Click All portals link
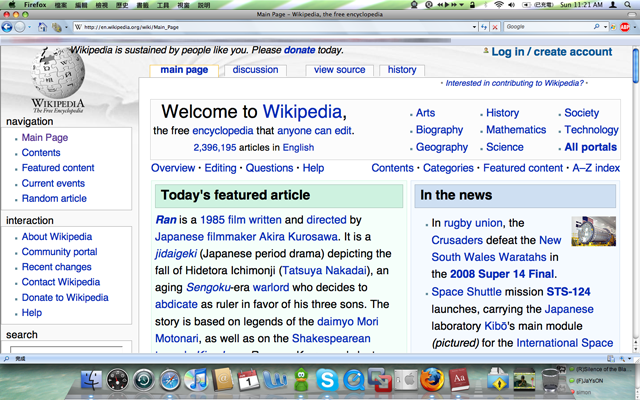Image resolution: width=640 pixels, height=400 pixels. click(x=591, y=147)
